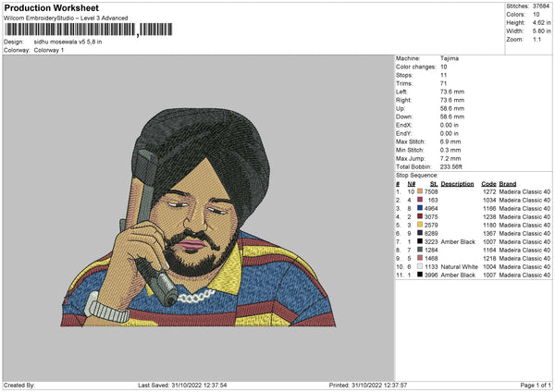This screenshot has width=555, height=392.
Task: Select the Width value 5.80 in
Action: pyautogui.click(x=541, y=31)
